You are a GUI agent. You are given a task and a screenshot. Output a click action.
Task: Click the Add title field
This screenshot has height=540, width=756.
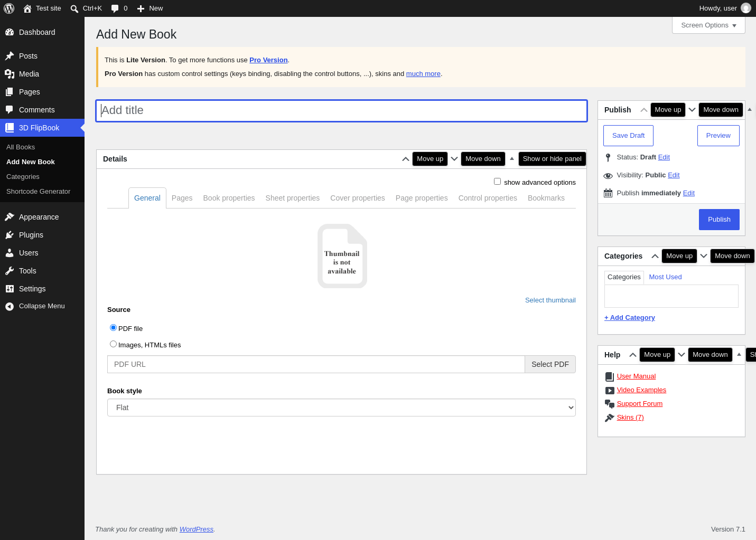(x=341, y=110)
